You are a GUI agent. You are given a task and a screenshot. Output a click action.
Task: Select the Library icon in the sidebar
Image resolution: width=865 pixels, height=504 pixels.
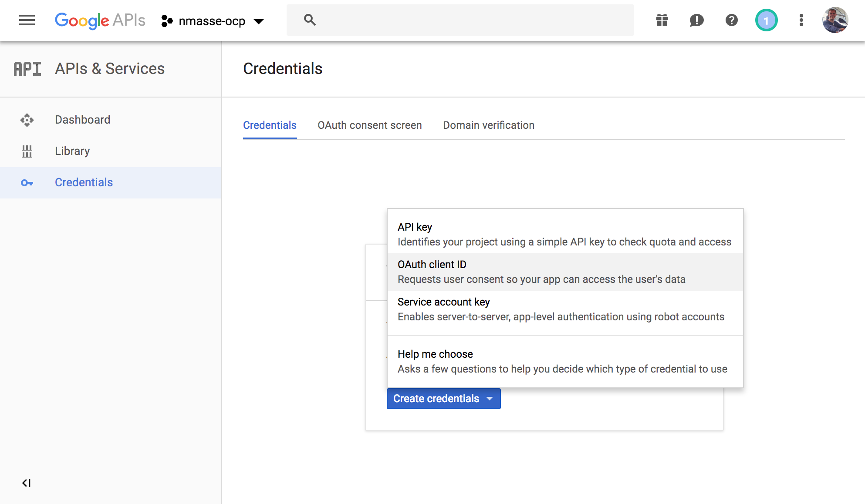pyautogui.click(x=27, y=151)
